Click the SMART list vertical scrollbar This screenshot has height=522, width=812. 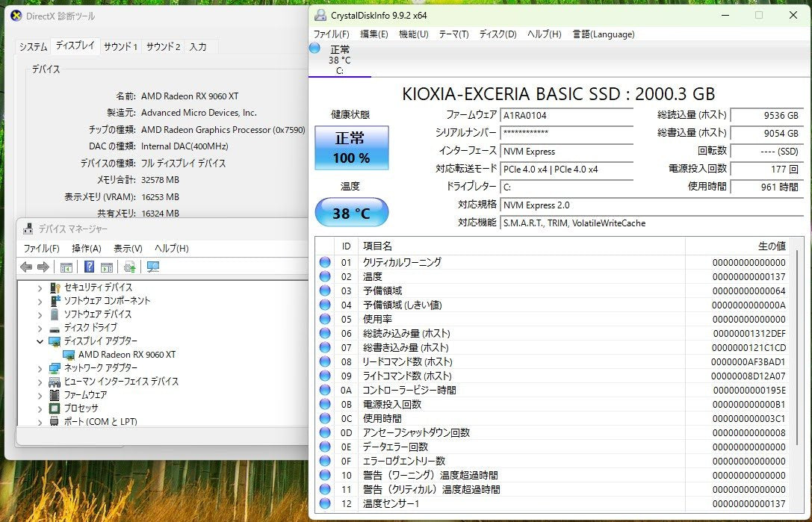(798, 347)
